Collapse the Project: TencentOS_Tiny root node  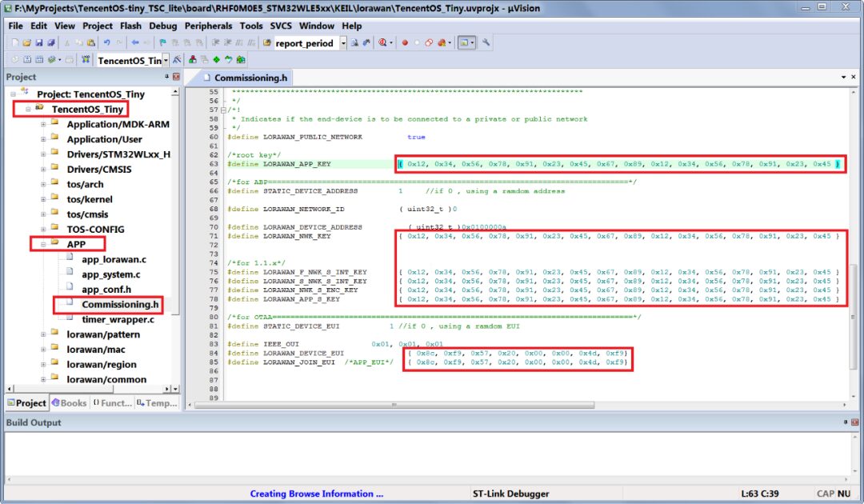[13, 94]
